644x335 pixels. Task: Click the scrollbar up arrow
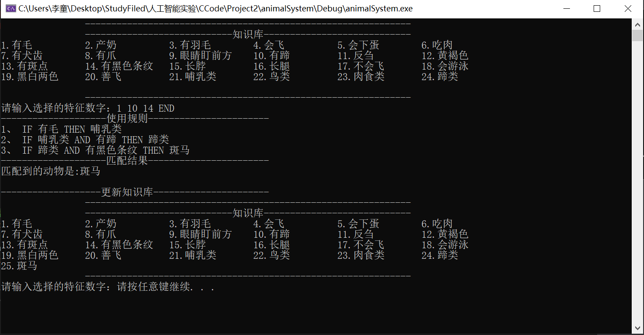(x=637, y=24)
